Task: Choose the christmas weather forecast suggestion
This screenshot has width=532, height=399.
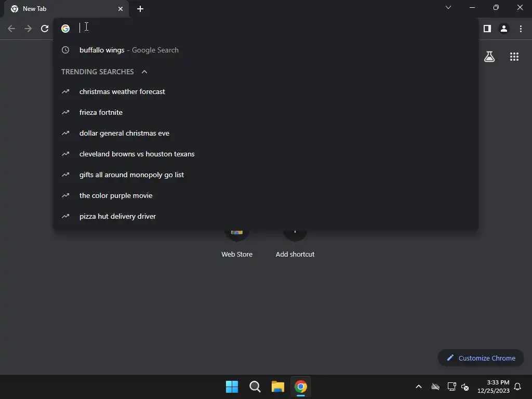Action: tap(266, 91)
